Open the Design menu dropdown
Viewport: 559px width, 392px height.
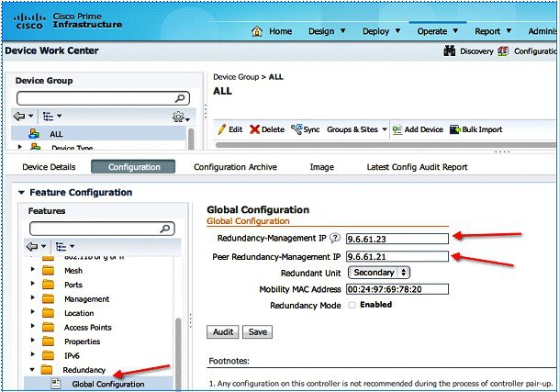(343, 31)
